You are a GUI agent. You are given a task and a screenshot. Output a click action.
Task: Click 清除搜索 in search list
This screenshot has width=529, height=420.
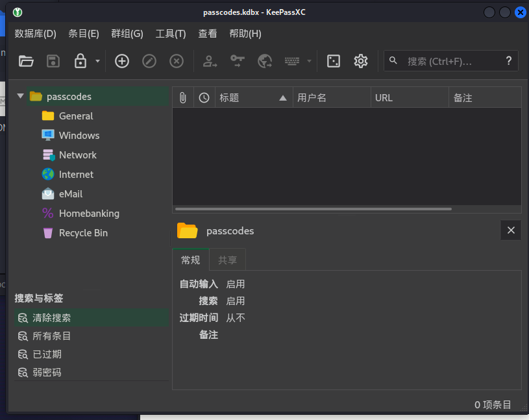tap(92, 318)
